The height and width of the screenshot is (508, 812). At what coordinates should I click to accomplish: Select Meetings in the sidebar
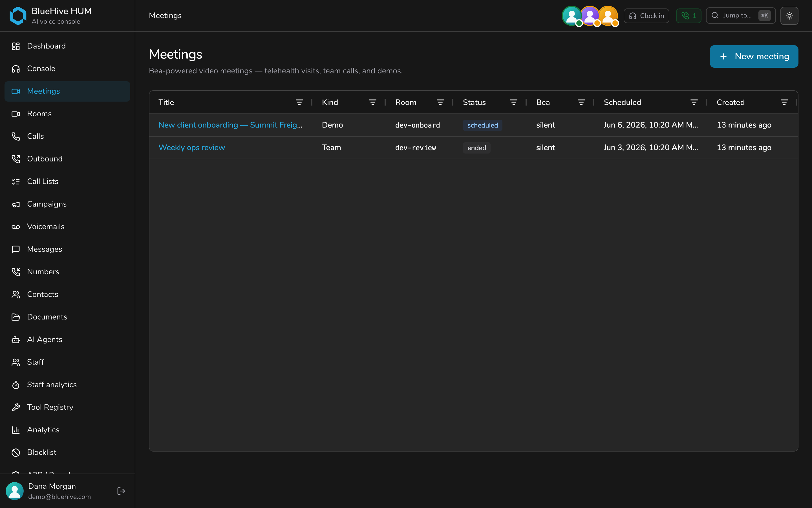67,91
